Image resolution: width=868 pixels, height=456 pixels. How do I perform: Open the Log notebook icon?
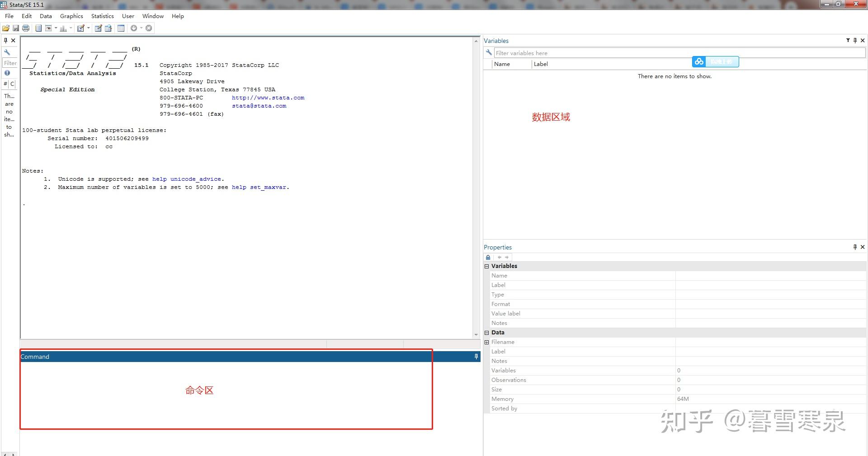(x=38, y=28)
